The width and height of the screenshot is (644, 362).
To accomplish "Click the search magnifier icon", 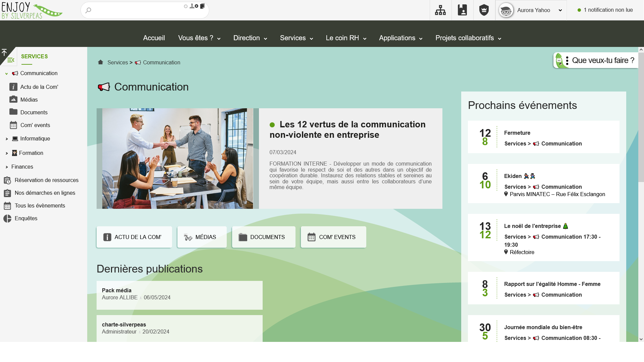I will pos(88,10).
